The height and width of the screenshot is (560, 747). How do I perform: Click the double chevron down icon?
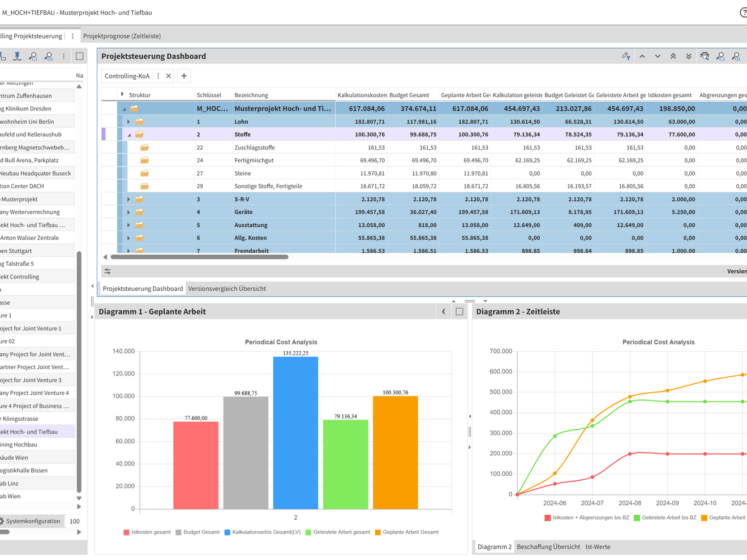pyautogui.click(x=689, y=56)
